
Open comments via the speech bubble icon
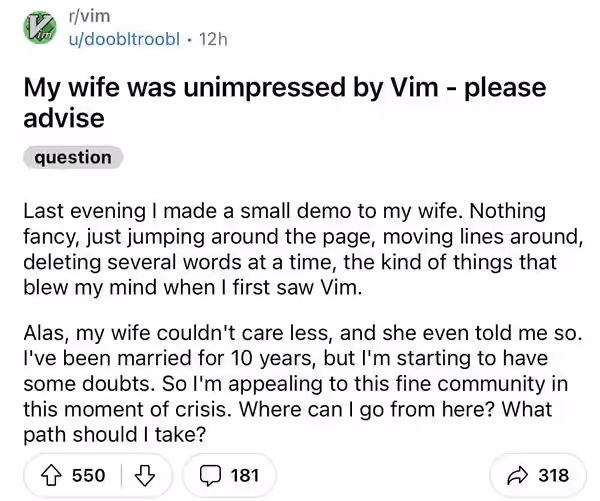tap(210, 475)
